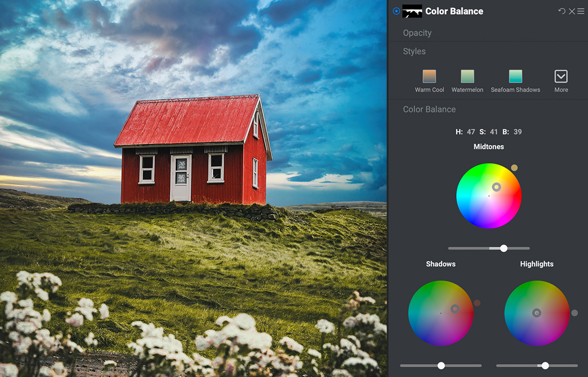This screenshot has width=588, height=377.
Task: Expand the Opacity section
Action: coord(417,33)
